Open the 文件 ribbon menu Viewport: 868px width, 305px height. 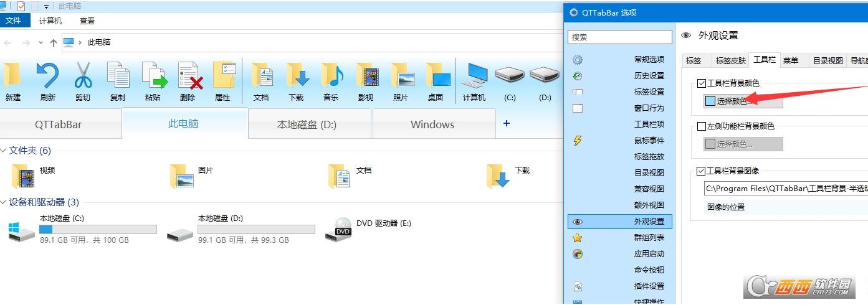(x=14, y=21)
